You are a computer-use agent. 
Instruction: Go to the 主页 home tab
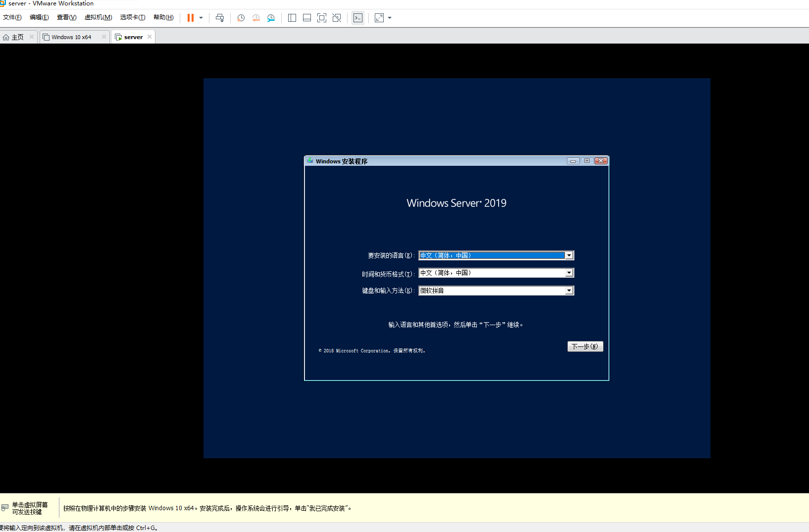[16, 36]
